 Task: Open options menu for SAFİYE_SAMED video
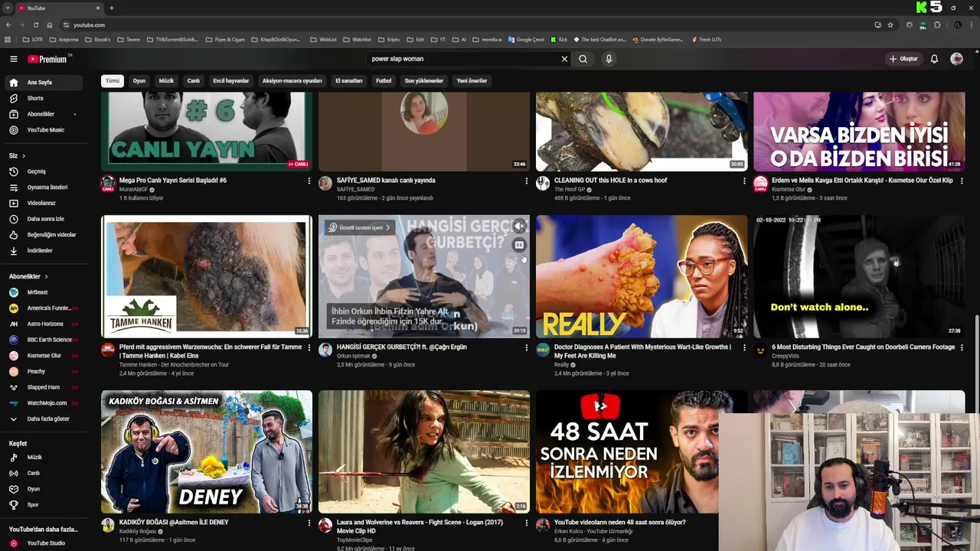point(526,181)
